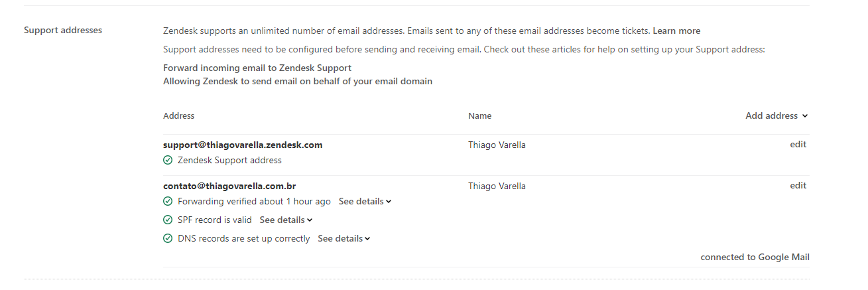Click Thiago Varella name in the contato@ row
Viewport: 868px width, 290px height.
click(x=497, y=186)
